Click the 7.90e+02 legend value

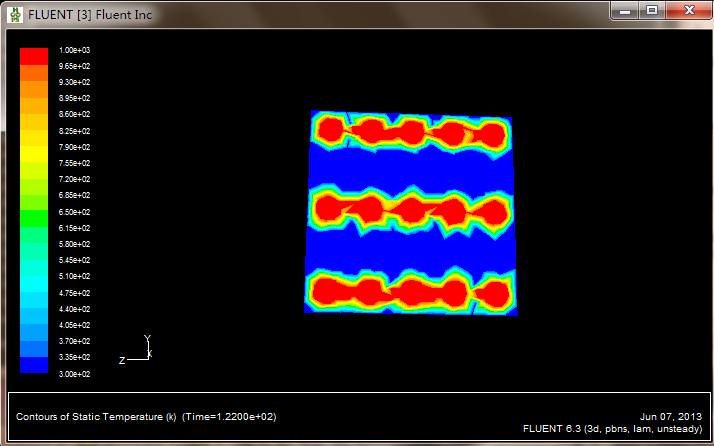coord(74,147)
